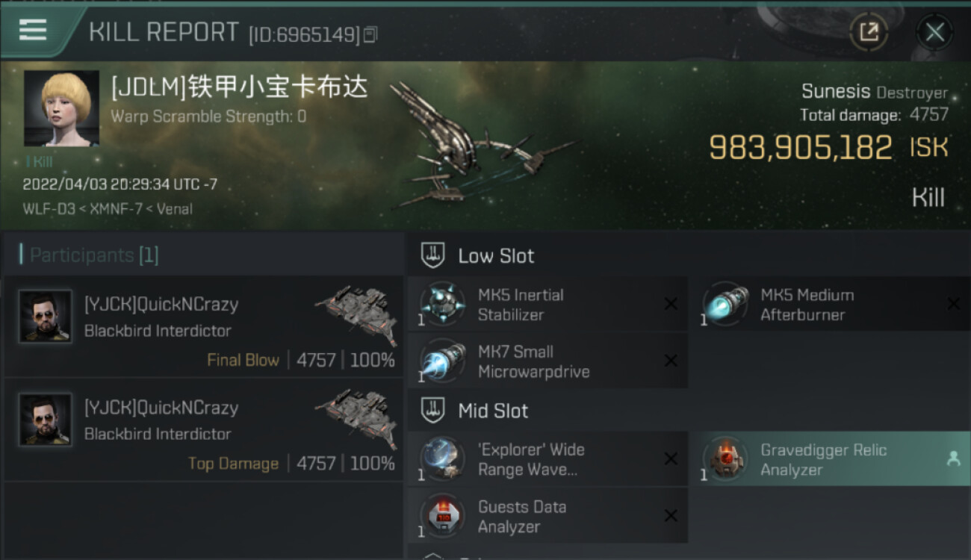The width and height of the screenshot is (971, 560).
Task: Click the share kill report icon
Action: (869, 32)
